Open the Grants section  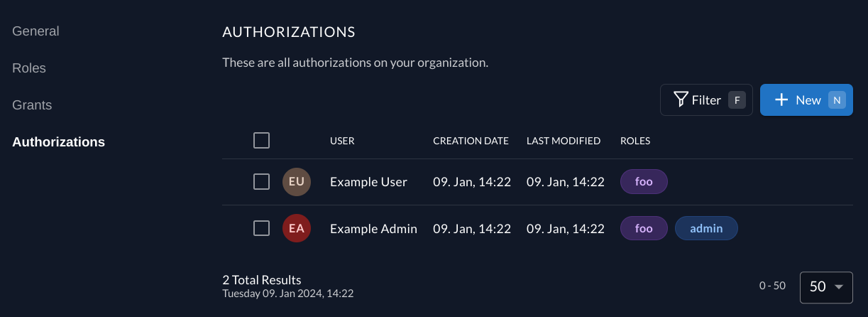pyautogui.click(x=32, y=105)
